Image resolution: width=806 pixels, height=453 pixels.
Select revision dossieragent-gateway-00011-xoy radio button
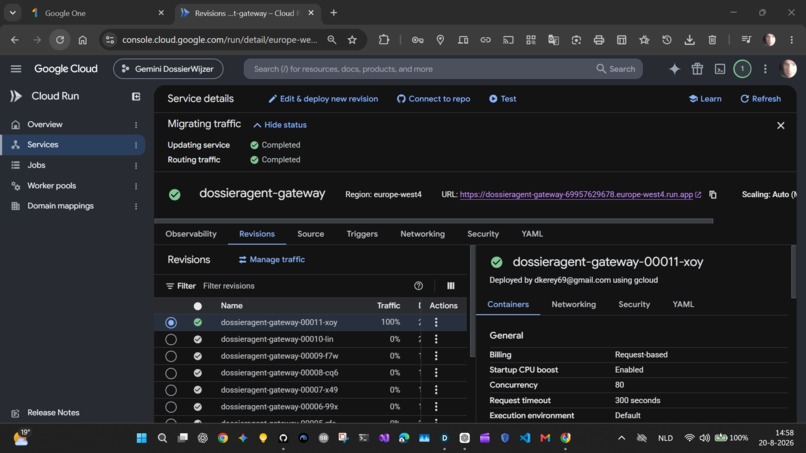171,322
